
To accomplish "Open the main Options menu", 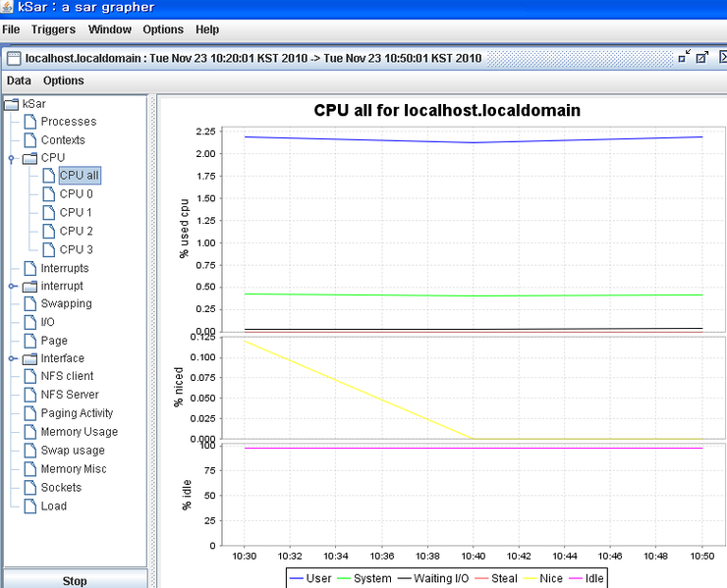I will 163,29.
